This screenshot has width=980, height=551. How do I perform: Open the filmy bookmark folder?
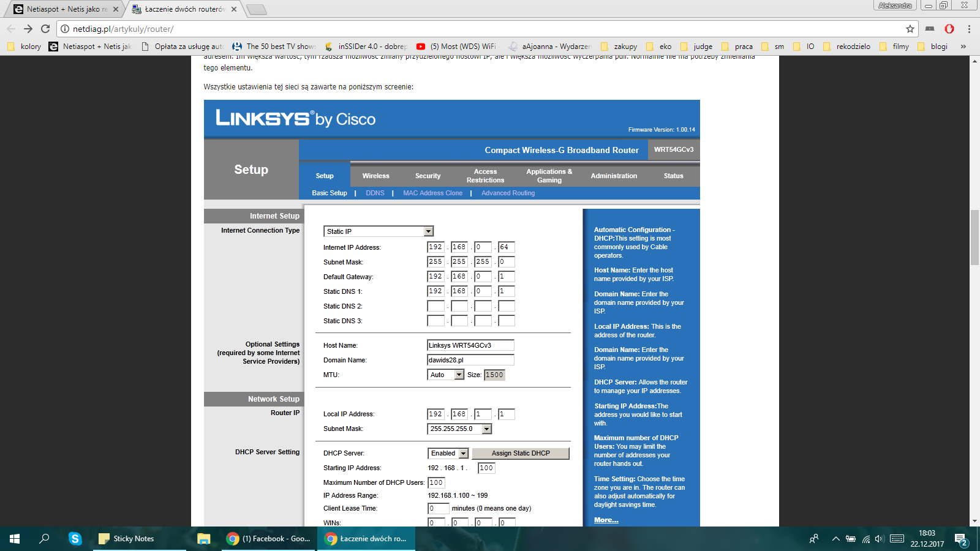(894, 47)
